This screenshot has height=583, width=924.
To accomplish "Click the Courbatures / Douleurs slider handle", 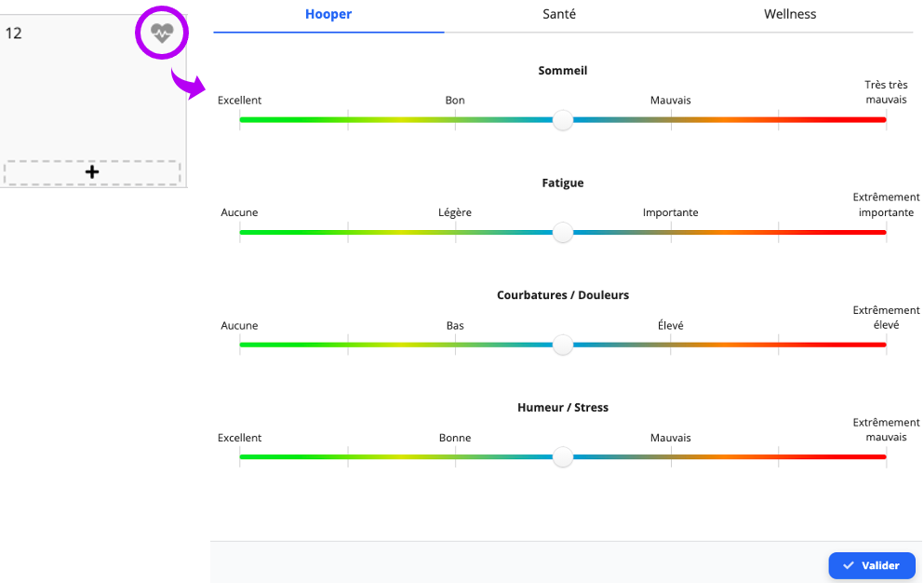I will point(563,345).
